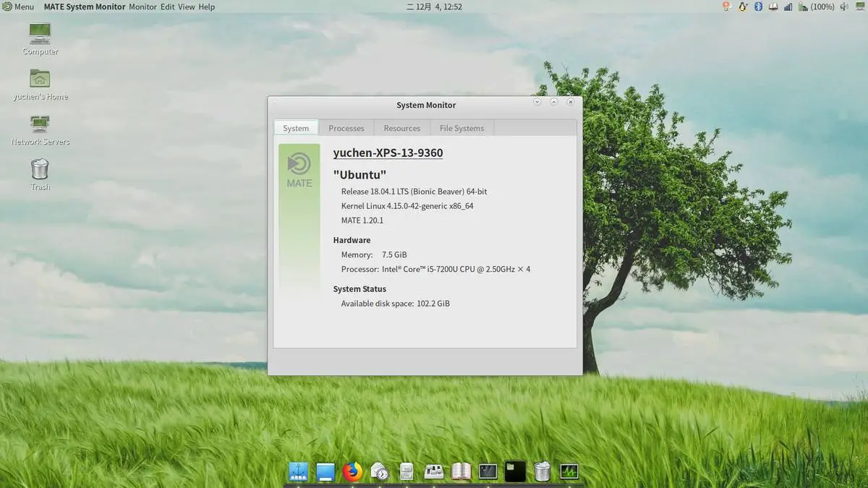868x488 pixels.
Task: Open the File Systems tab
Action: point(461,128)
